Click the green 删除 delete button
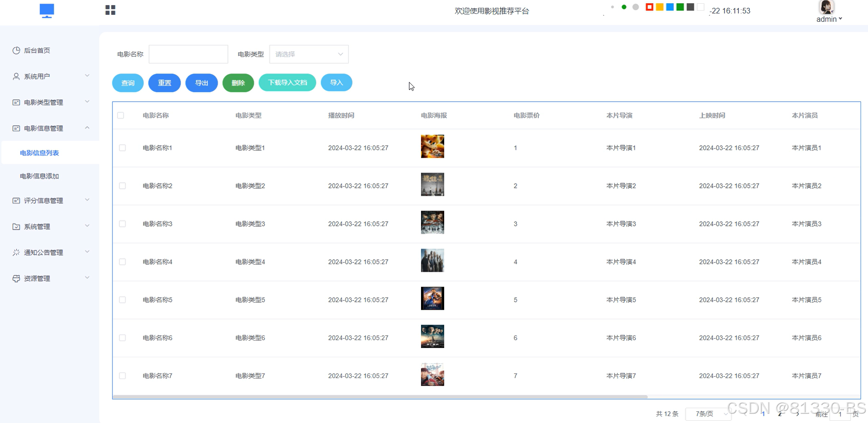The image size is (868, 423). pos(238,83)
